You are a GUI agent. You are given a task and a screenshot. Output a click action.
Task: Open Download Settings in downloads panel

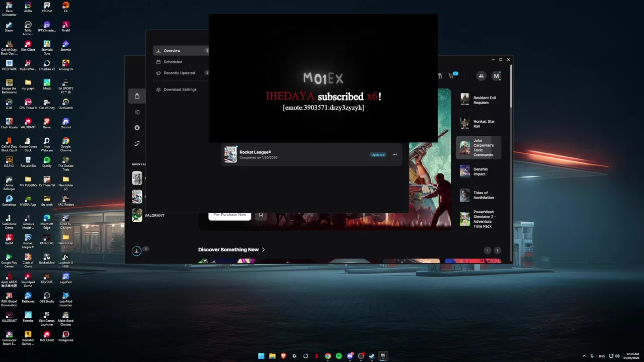pos(176,89)
